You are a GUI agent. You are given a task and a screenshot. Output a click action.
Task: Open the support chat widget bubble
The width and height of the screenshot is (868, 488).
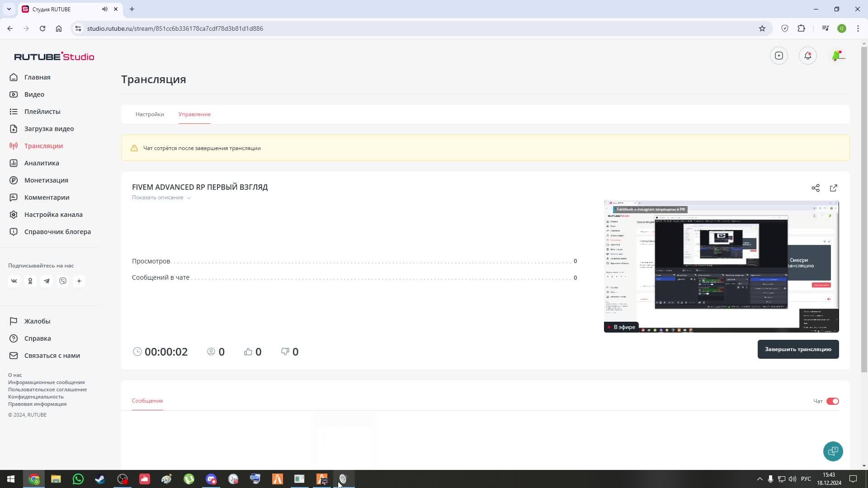tap(833, 451)
